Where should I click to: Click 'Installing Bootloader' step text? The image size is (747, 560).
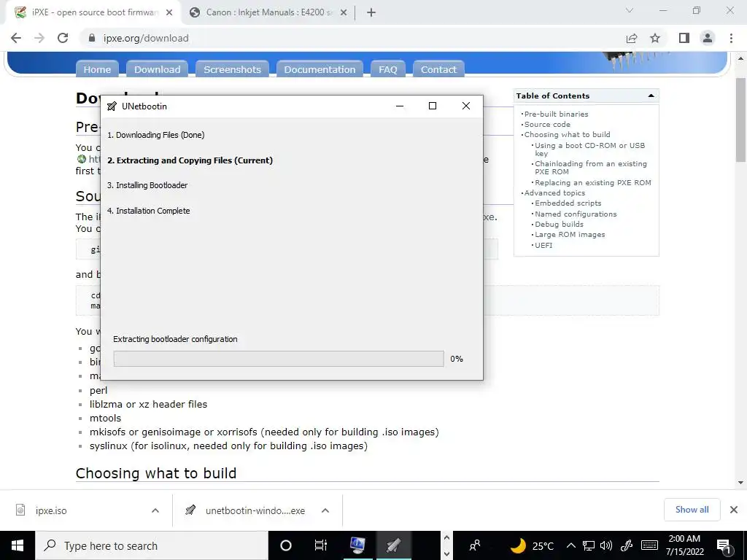tap(147, 185)
